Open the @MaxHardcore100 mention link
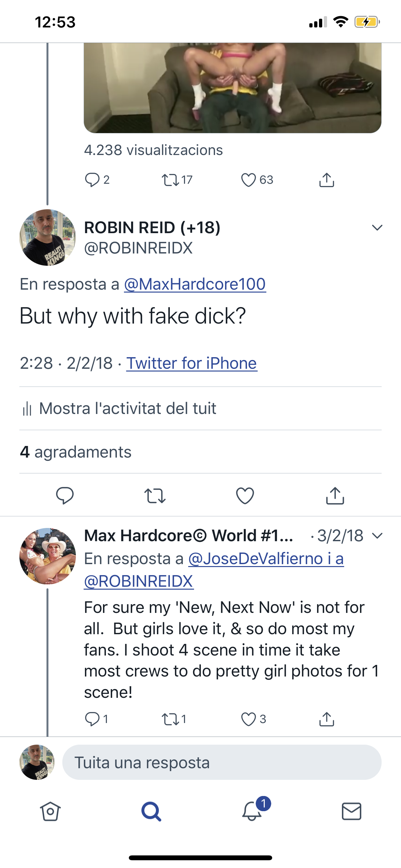The width and height of the screenshot is (401, 868). coord(195,284)
